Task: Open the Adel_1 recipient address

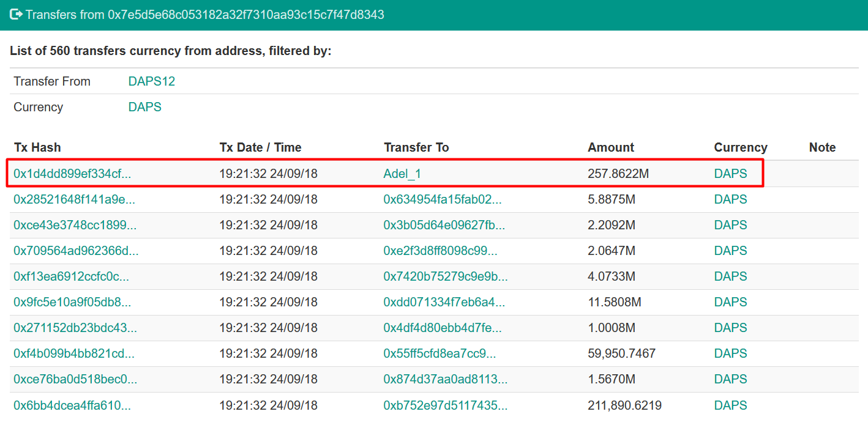Action: point(402,174)
